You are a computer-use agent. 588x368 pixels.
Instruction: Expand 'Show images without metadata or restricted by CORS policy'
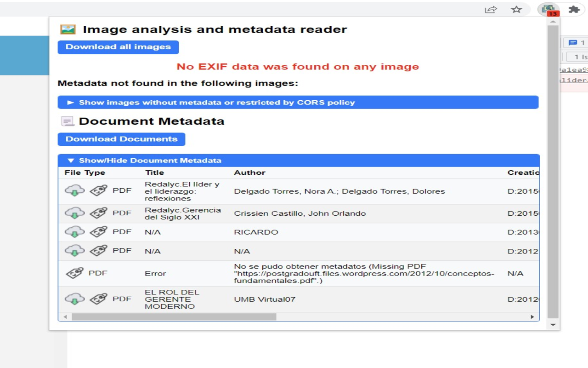[x=298, y=102]
